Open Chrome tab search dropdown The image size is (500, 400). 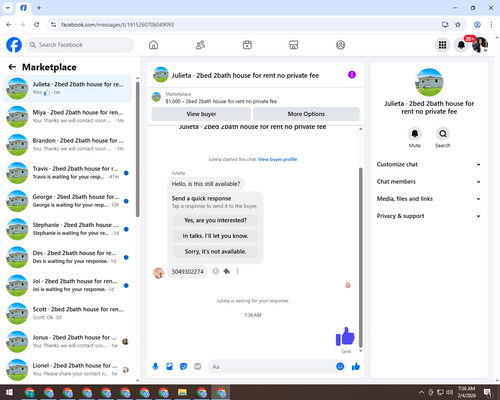point(8,8)
